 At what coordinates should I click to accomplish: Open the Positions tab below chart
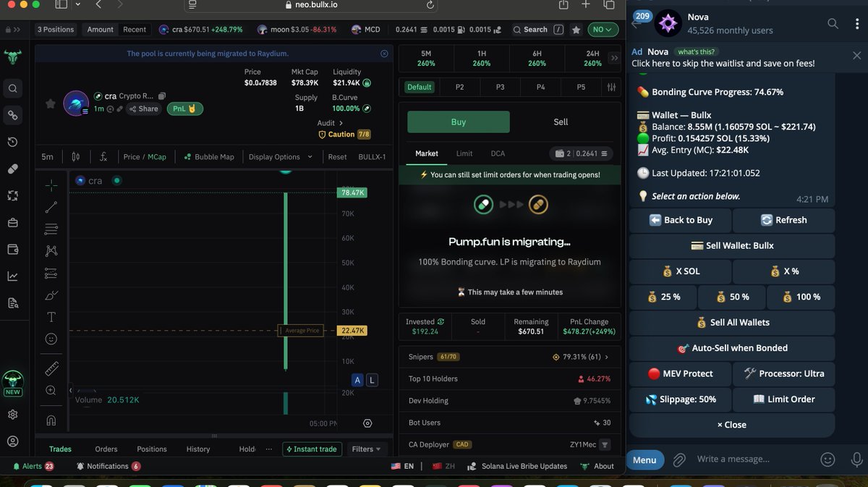152,449
